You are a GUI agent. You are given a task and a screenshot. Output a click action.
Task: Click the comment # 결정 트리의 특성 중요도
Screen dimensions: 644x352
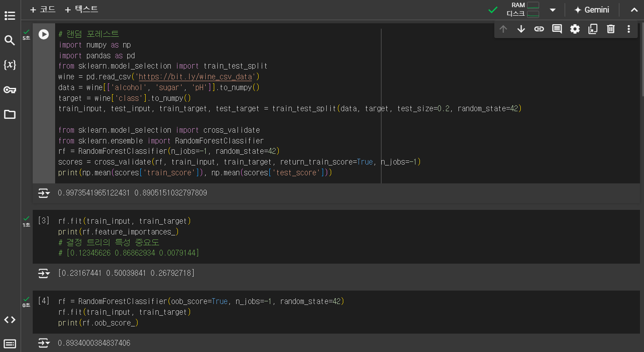pos(109,243)
